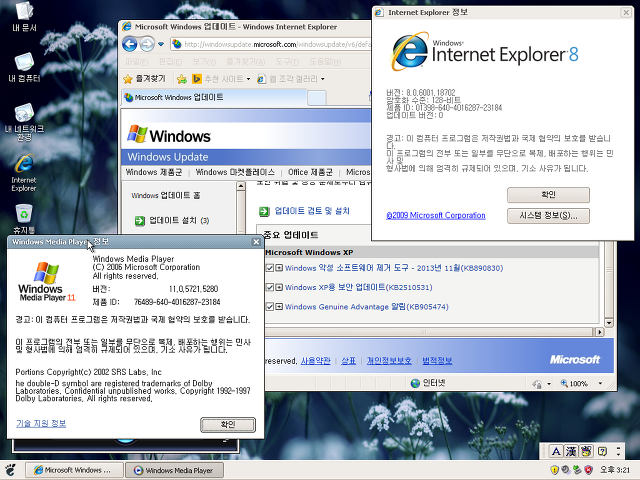Open 업데이트 설치 (3) sidebar link
Viewport: 640px width, 480px height.
[179, 221]
